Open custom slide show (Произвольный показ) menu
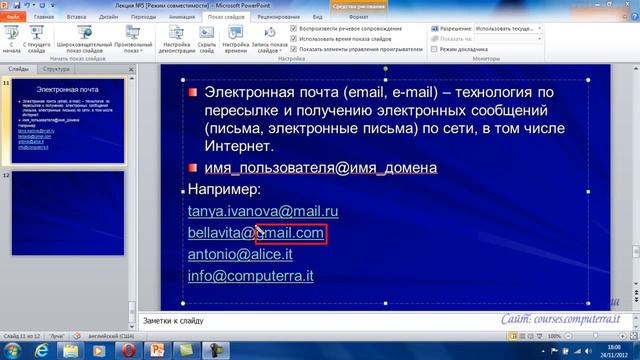Viewport: 640px width, 360px height. tap(133, 39)
